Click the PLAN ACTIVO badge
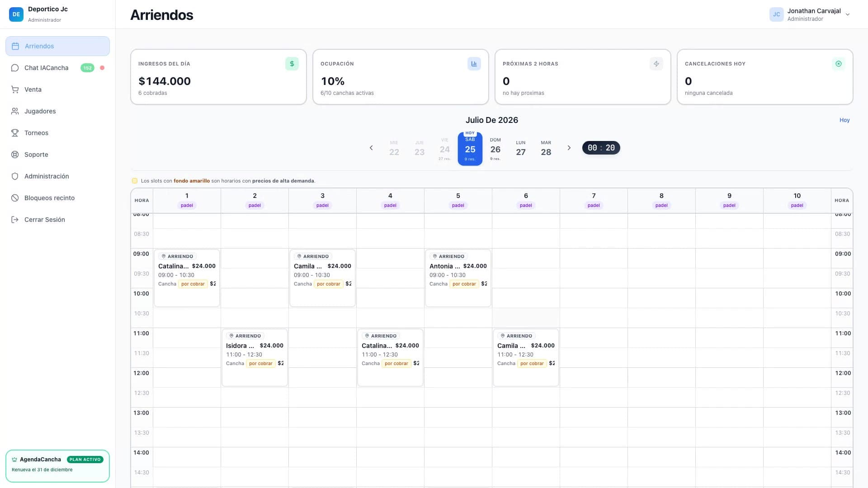The image size is (868, 488). 85,460
